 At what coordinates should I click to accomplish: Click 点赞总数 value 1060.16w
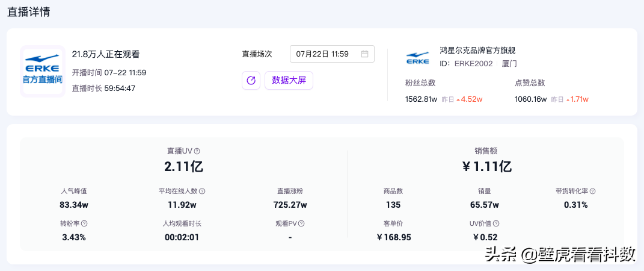(530, 99)
